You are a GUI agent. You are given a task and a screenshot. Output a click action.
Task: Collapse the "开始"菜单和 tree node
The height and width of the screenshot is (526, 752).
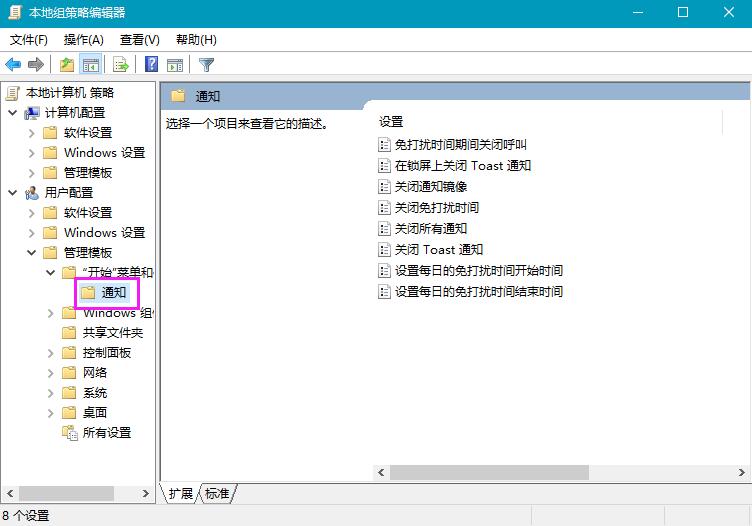click(x=50, y=273)
